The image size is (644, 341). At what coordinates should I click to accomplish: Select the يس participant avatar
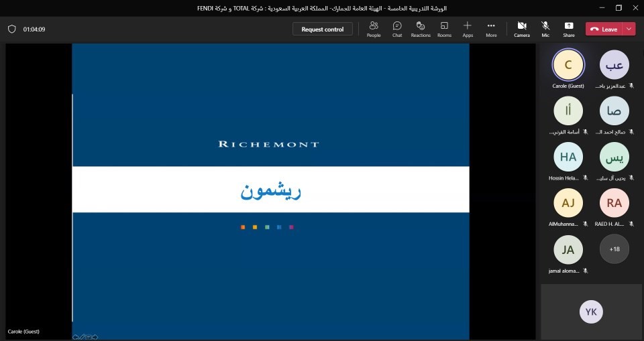pyautogui.click(x=614, y=157)
